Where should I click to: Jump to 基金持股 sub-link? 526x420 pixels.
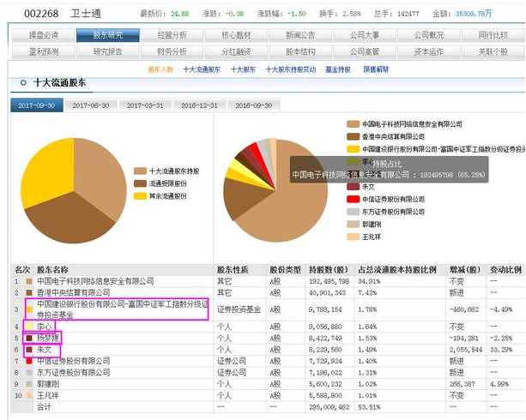tap(338, 69)
